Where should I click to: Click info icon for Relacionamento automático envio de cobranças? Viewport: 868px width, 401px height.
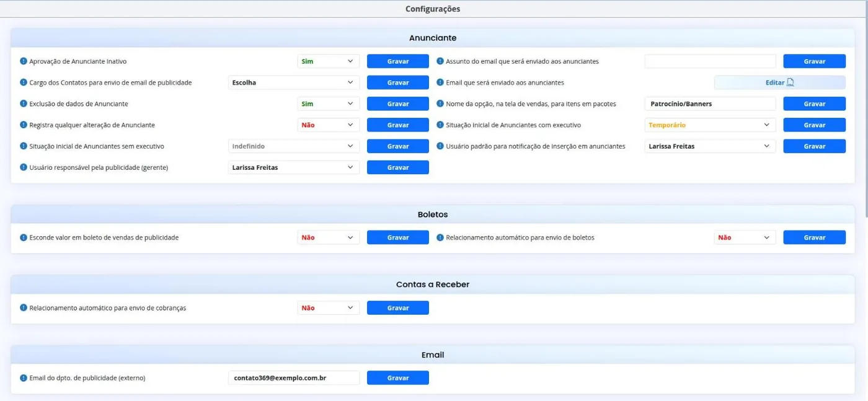24,308
